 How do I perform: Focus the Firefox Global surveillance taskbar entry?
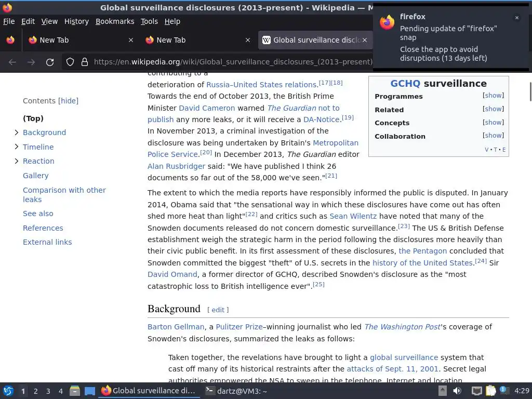(x=149, y=391)
